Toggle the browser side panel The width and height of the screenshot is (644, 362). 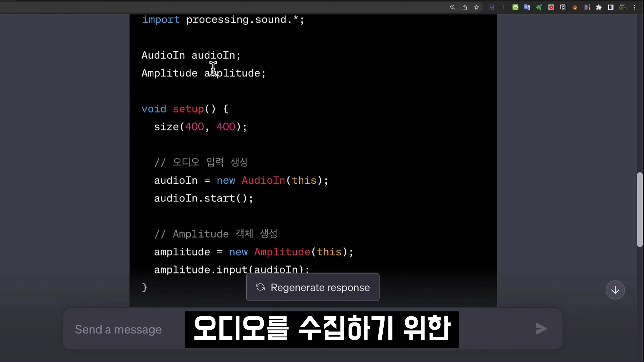611,7
